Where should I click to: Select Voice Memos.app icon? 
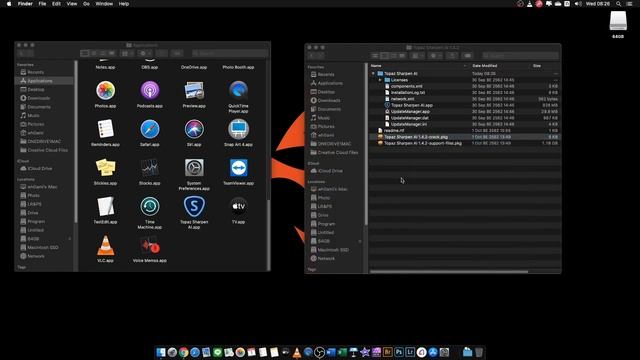coord(150,245)
